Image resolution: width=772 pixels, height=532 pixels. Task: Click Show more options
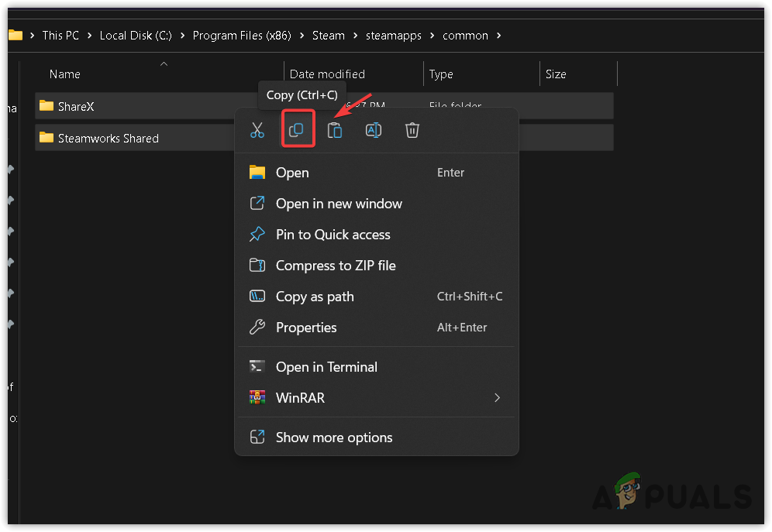[334, 438]
